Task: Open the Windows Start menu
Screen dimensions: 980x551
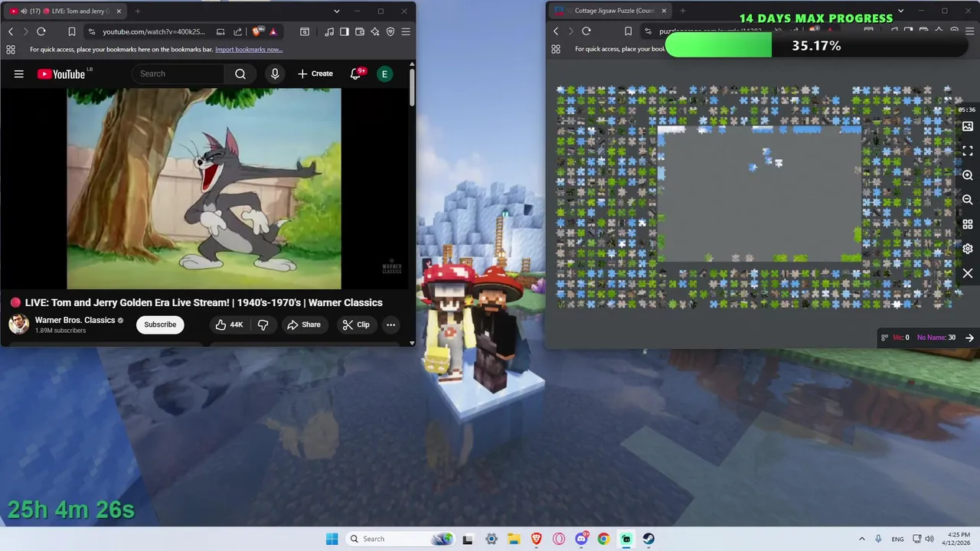Action: coord(332,539)
